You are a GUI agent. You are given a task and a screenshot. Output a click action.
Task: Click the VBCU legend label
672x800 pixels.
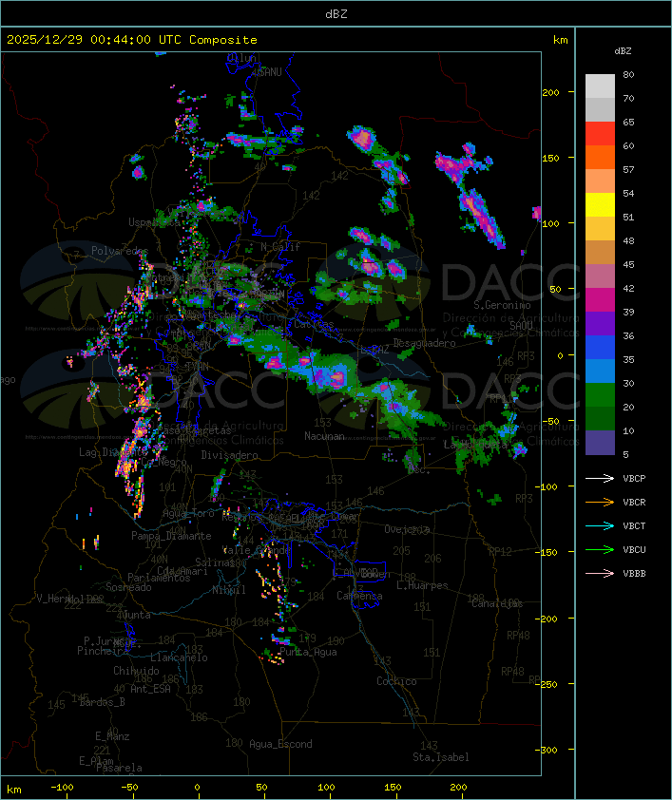pos(634,549)
